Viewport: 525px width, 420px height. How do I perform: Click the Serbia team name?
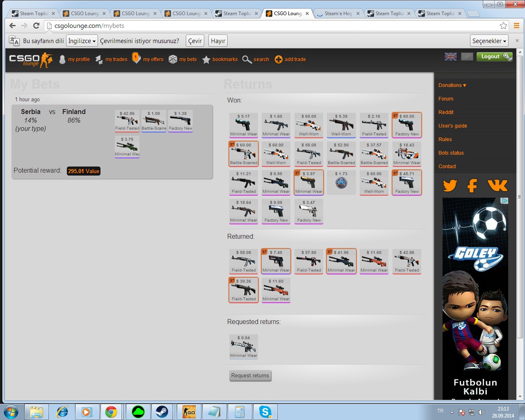point(31,112)
